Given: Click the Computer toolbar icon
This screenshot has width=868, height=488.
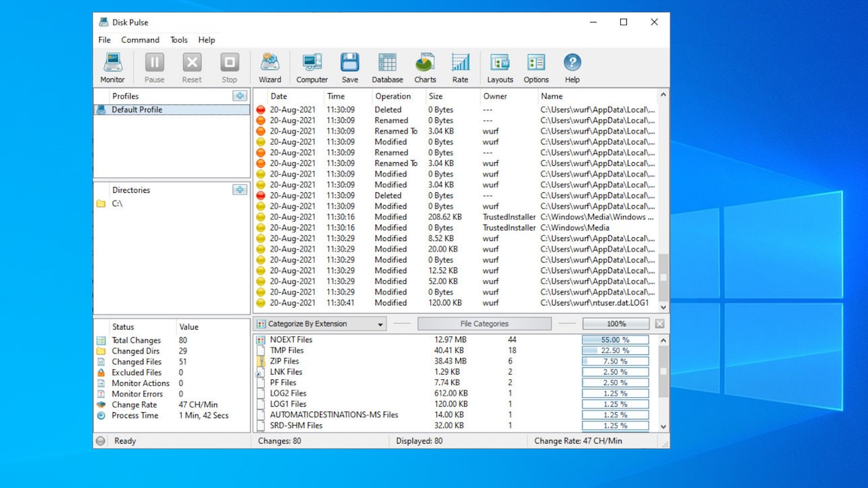Looking at the screenshot, I should pyautogui.click(x=312, y=68).
